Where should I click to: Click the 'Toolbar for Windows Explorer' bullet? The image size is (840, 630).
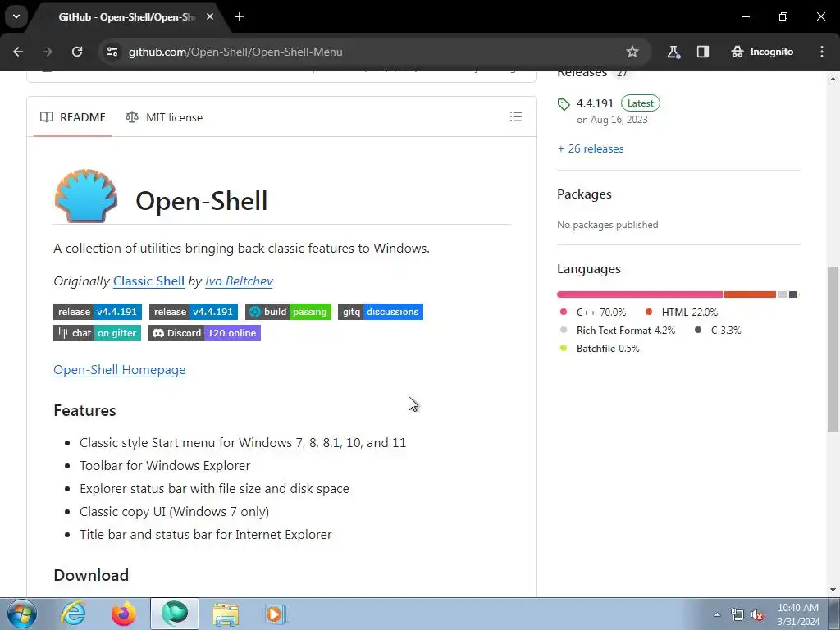click(165, 466)
